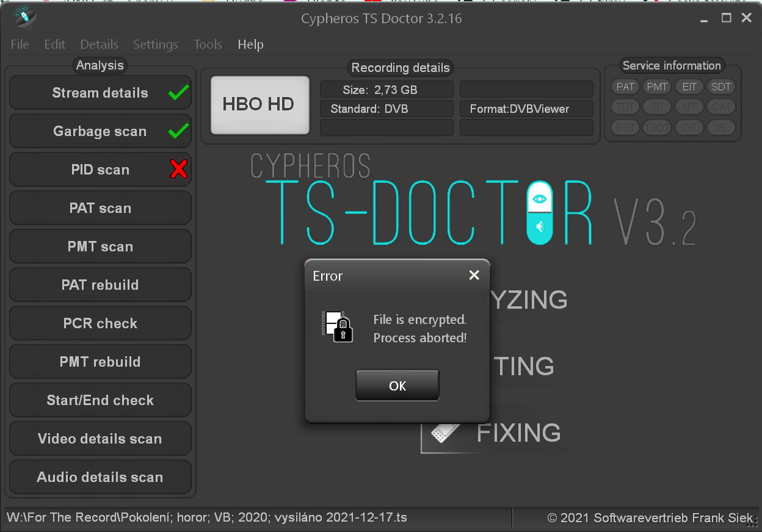This screenshot has width=762, height=532.
Task: Click the TSDT service information indicator
Action: [x=657, y=128]
